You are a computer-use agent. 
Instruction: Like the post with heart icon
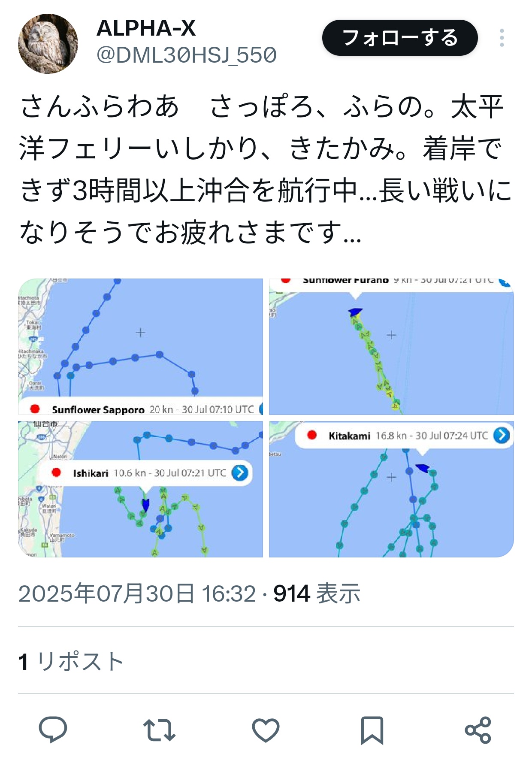point(266,730)
